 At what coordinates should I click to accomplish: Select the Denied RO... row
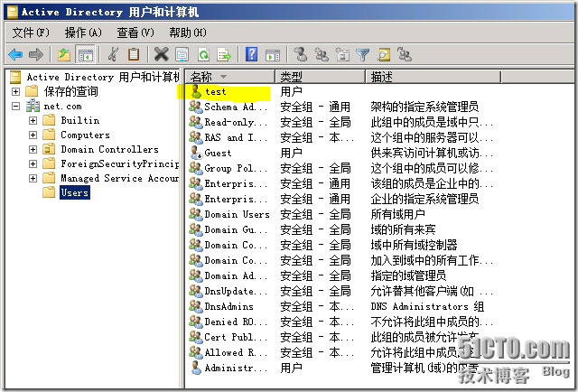[x=341, y=322]
